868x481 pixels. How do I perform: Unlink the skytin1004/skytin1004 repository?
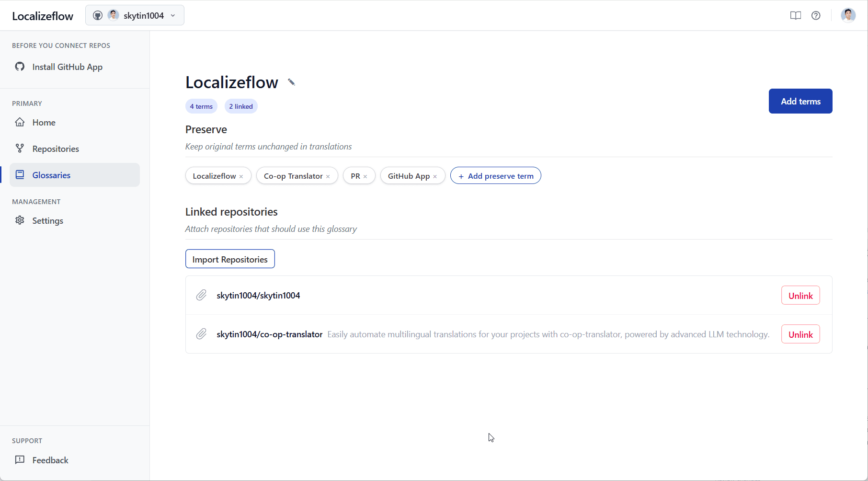pyautogui.click(x=800, y=296)
